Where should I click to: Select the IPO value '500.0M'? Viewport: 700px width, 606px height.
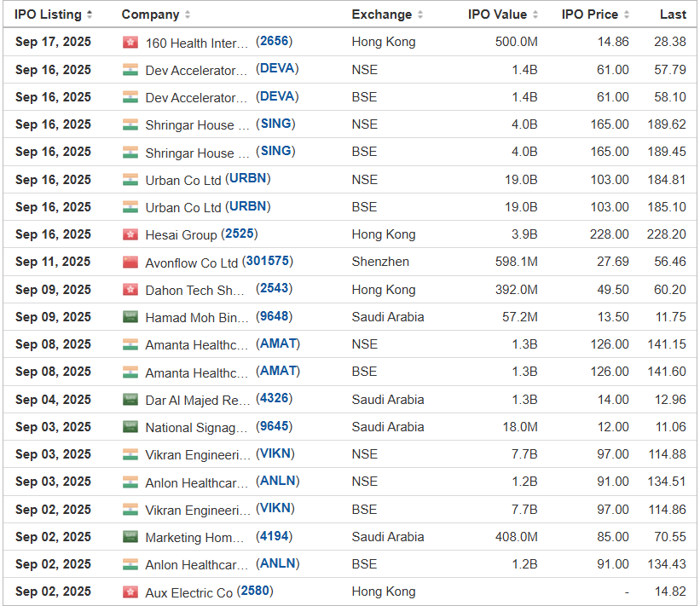[x=517, y=42]
